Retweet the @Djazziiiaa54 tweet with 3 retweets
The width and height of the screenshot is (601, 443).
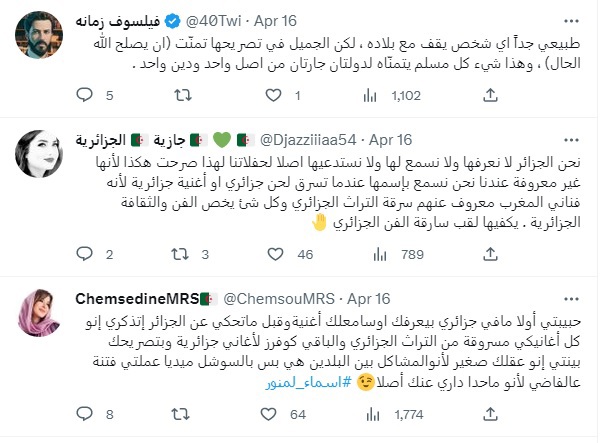180,254
